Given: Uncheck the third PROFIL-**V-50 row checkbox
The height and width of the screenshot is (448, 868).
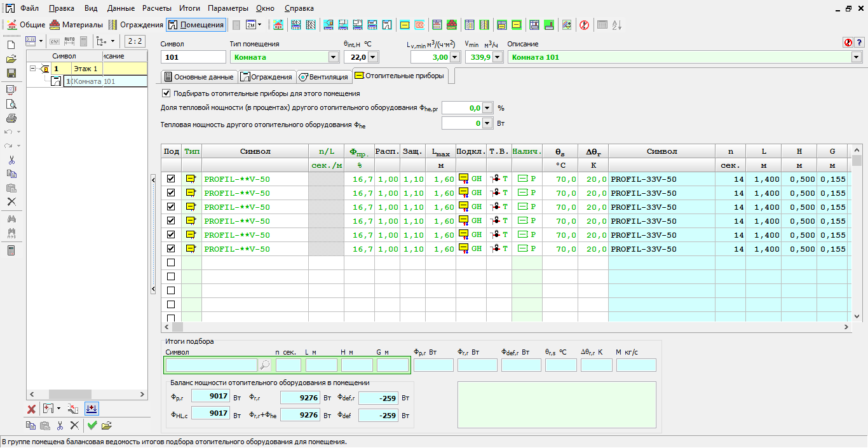Looking at the screenshot, I should pos(170,207).
